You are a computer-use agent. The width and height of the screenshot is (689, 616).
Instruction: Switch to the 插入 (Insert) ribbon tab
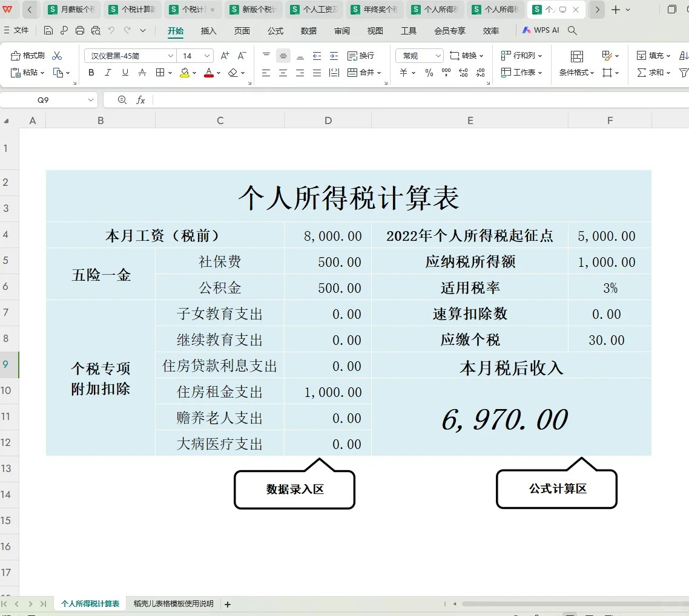coord(208,31)
